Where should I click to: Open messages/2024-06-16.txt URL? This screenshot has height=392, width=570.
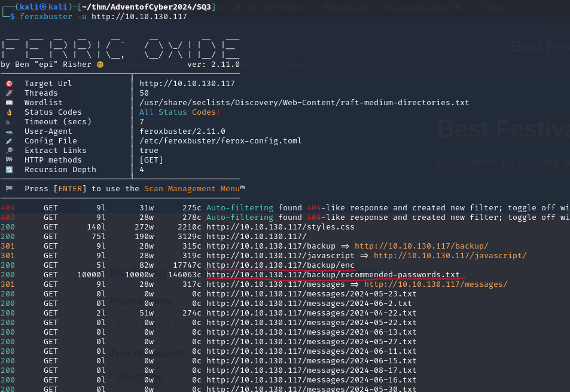click(x=312, y=379)
